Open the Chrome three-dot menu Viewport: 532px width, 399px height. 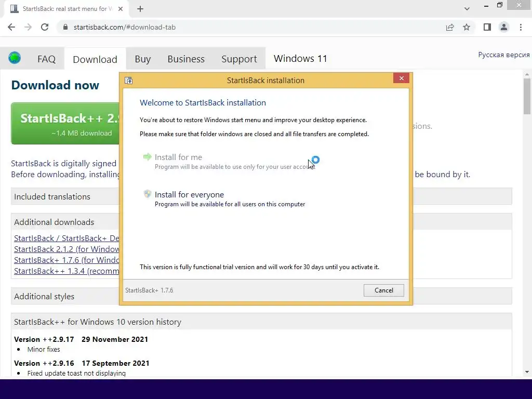[x=521, y=27]
